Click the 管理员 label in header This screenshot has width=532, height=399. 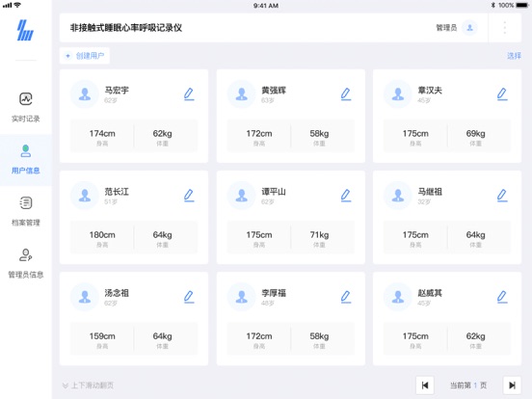click(x=446, y=28)
